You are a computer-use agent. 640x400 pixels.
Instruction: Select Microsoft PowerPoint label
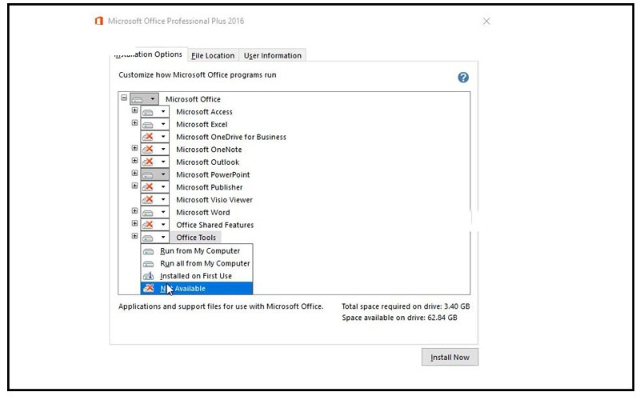pos(213,175)
